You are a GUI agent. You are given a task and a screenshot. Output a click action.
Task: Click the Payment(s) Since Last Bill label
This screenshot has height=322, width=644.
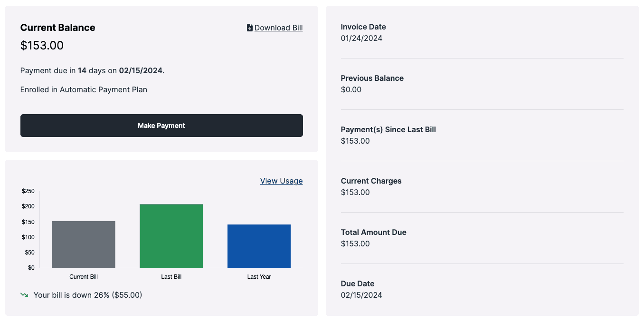pyautogui.click(x=388, y=129)
